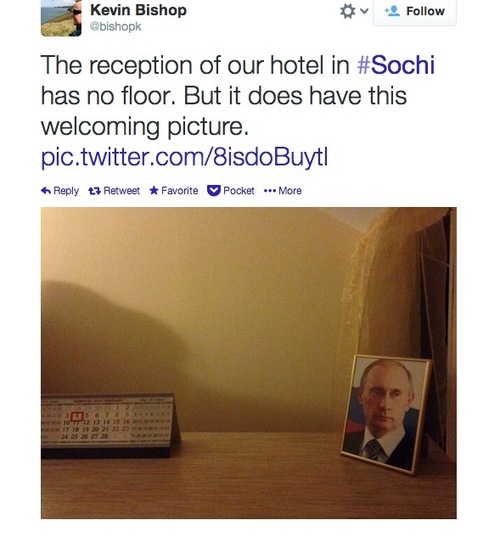The width and height of the screenshot is (500, 537).
Task: Save the tweet to Pocket
Action: (231, 190)
